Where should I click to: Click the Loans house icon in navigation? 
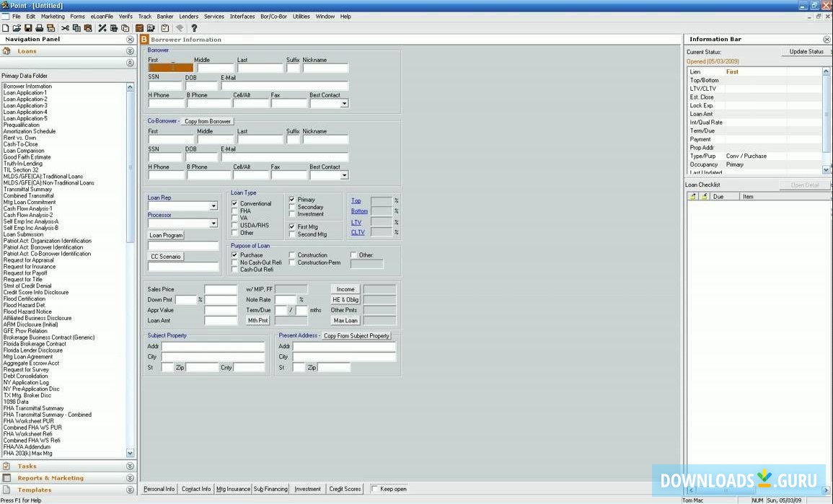(6, 51)
